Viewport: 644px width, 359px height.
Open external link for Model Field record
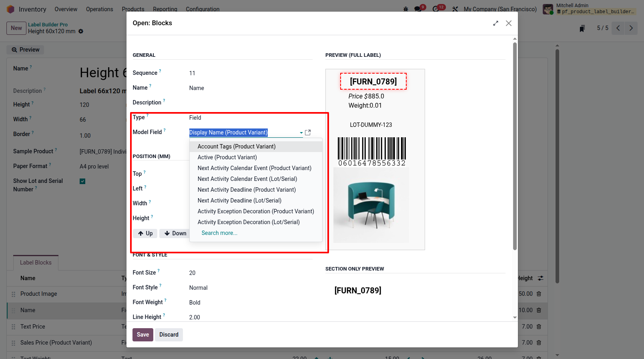tap(308, 132)
